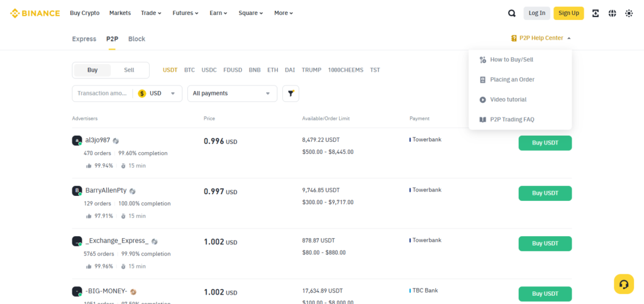
Task: Open the language globe icon
Action: click(613, 13)
